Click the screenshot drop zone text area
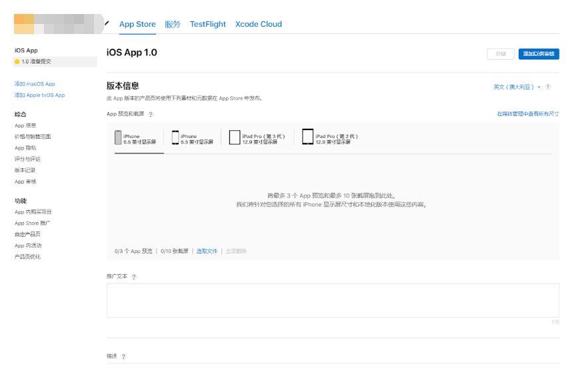The width and height of the screenshot is (588, 371). tap(333, 200)
